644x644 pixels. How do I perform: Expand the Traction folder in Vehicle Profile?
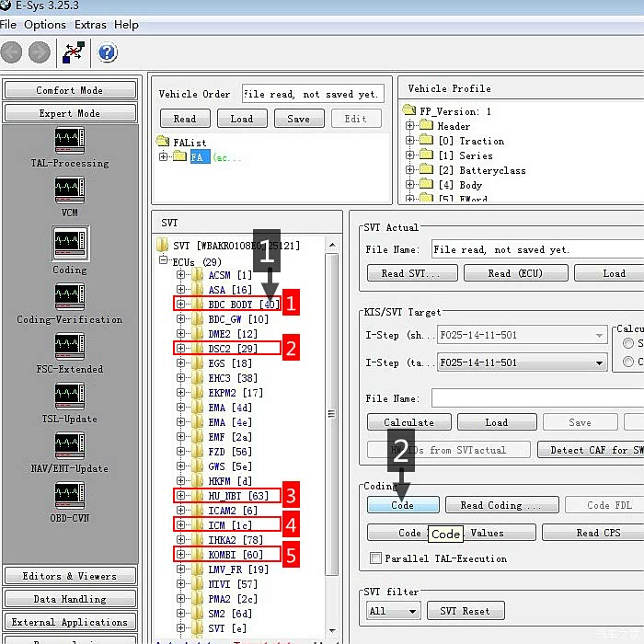pyautogui.click(x=410, y=141)
